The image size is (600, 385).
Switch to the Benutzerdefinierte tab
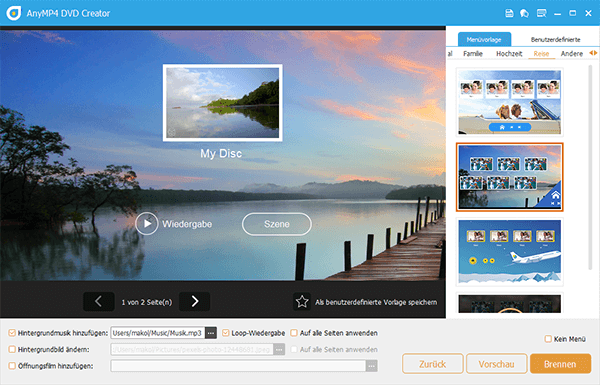(555, 39)
